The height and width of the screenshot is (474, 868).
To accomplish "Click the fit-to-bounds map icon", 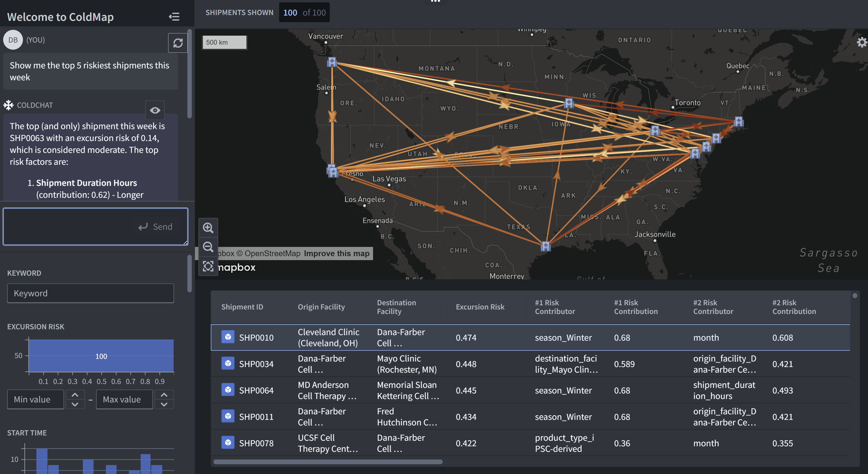I will [208, 266].
